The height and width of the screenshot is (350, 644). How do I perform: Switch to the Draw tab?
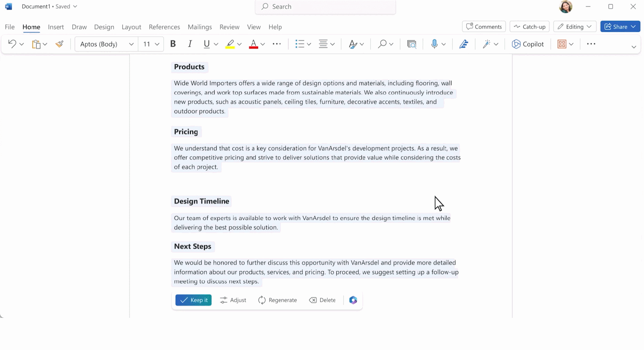point(79,27)
